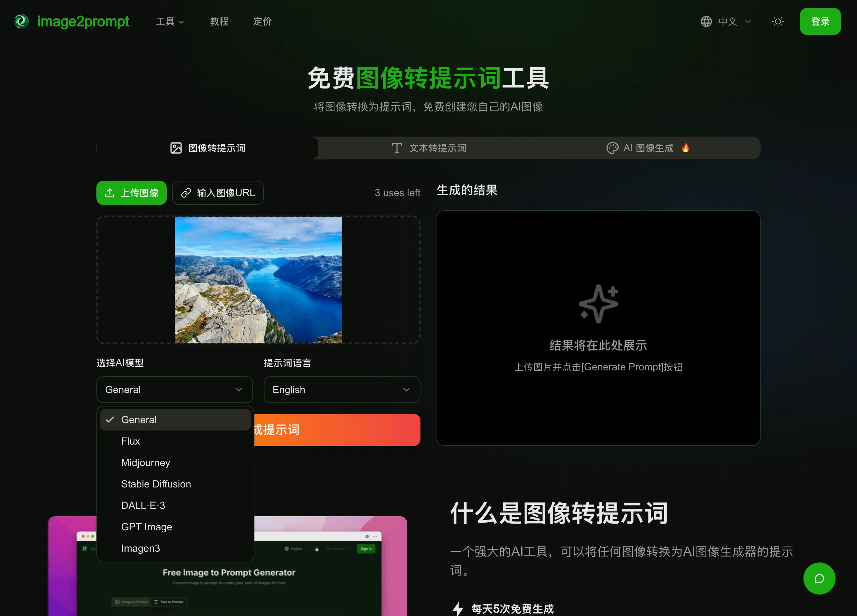Select GPT Image in the model list
Image resolution: width=857 pixels, height=616 pixels.
point(175,527)
